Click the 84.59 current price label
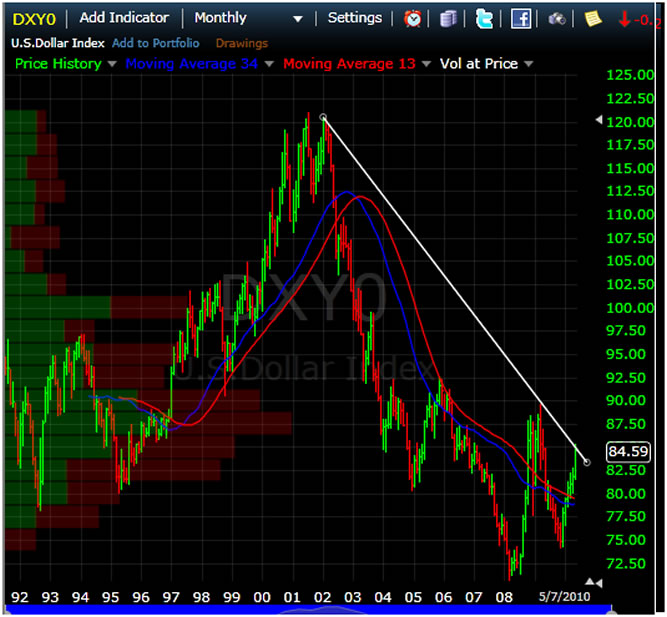667x617 pixels. click(x=628, y=451)
